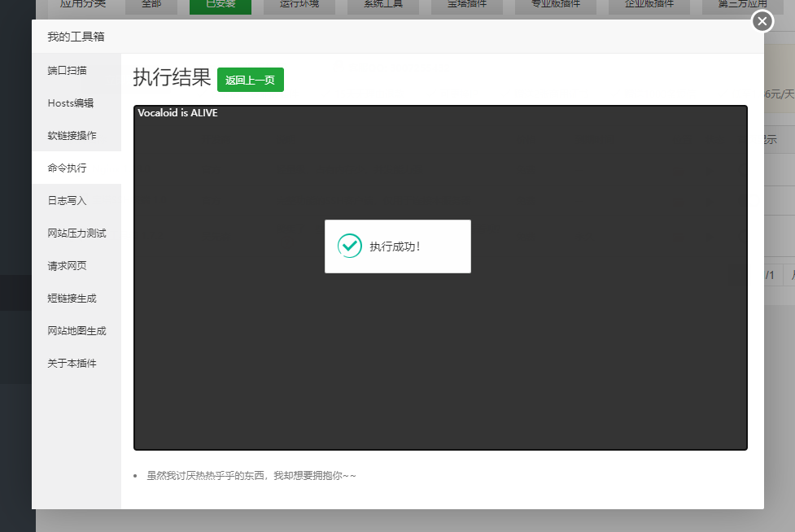The height and width of the screenshot is (532, 795).
Task: Select 短链接生成 from the sidebar
Action: click(76, 298)
